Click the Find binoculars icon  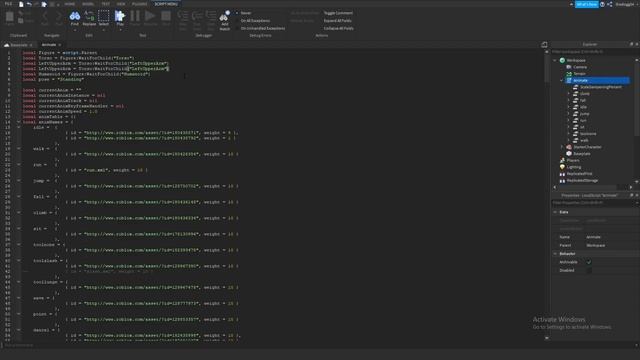tap(75, 16)
